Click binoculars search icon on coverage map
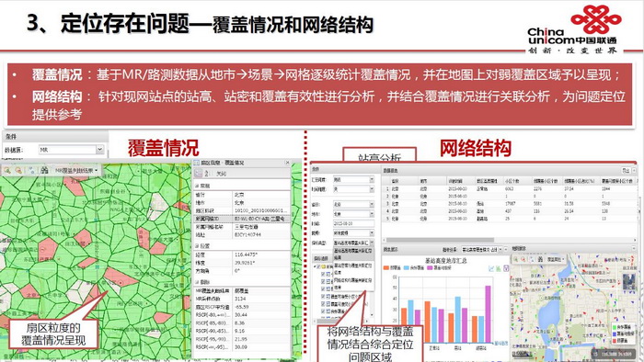The height and width of the screenshot is (362, 644). pyautogui.click(x=44, y=170)
